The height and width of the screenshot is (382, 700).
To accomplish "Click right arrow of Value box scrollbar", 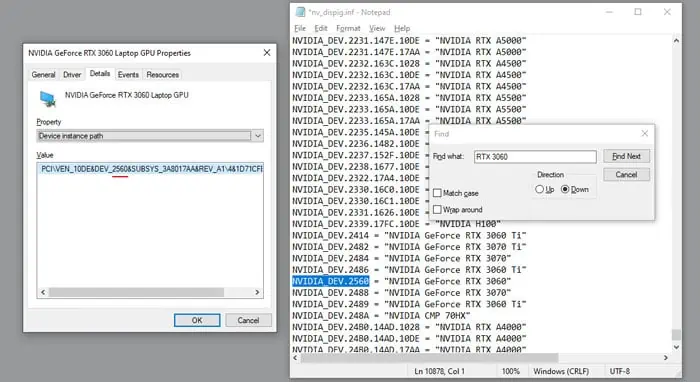I will (x=257, y=292).
